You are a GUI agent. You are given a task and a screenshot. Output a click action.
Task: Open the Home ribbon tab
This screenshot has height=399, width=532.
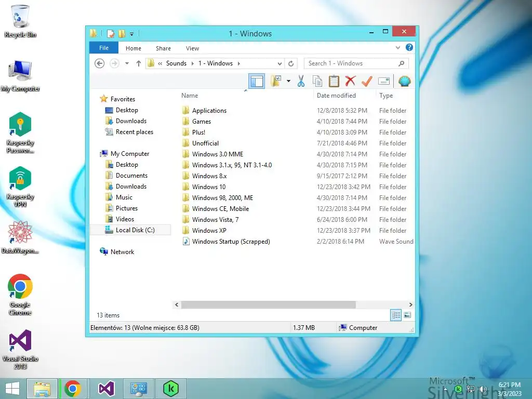[x=134, y=48]
